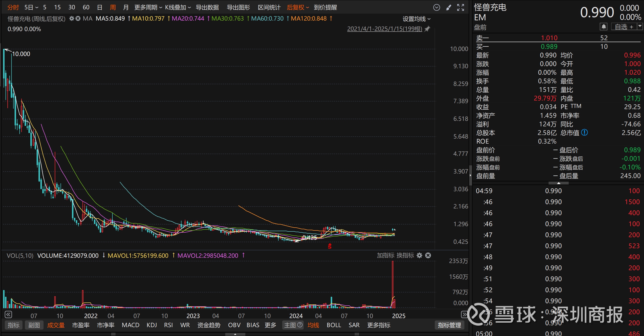Select the drawing brush tool icon
Image resolution: width=644 pixels, height=336 pixels.
click(x=449, y=7)
